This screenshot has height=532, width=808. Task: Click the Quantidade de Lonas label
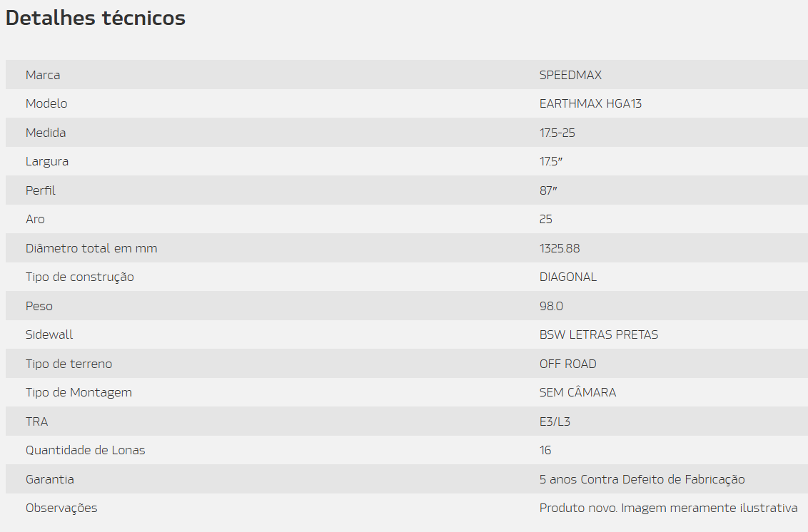point(86,450)
